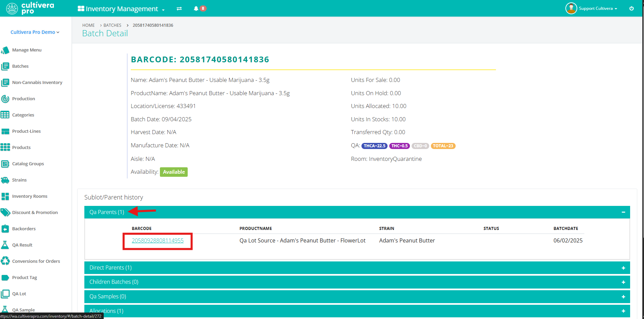Open Product-Lines in the sidebar
This screenshot has height=319, width=644.
26,131
